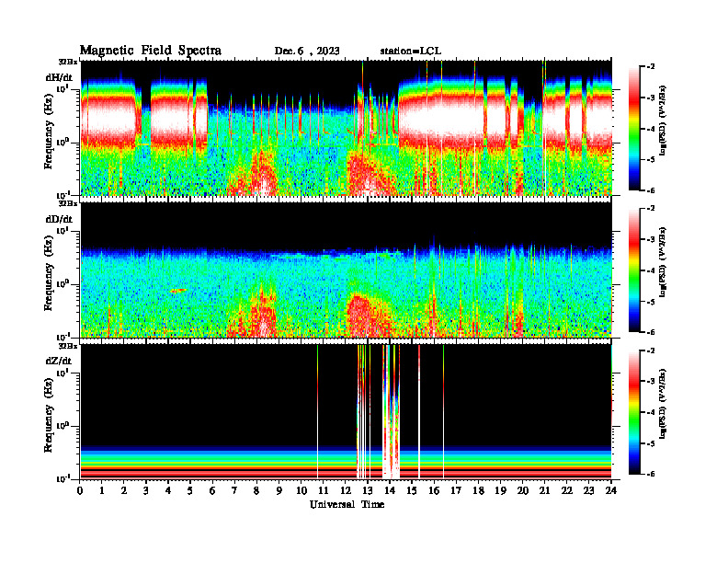Click the hour "14" tick label
Screen dimensions: 728x563
click(x=390, y=491)
